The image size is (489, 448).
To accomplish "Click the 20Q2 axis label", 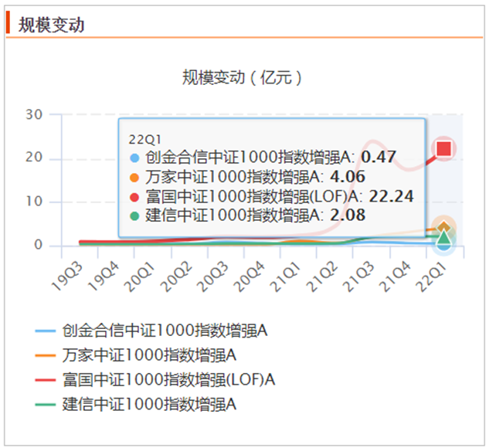I will pyautogui.click(x=176, y=277).
